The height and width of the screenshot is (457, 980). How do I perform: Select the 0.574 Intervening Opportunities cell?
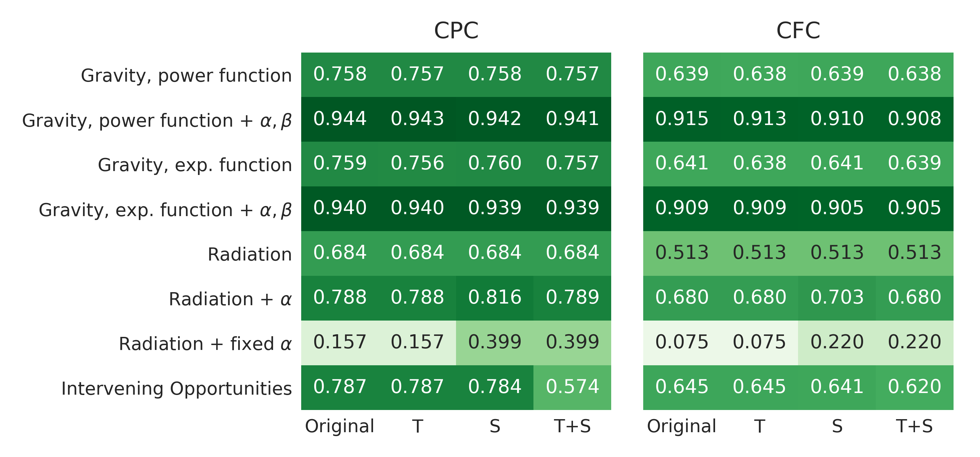[x=572, y=387]
